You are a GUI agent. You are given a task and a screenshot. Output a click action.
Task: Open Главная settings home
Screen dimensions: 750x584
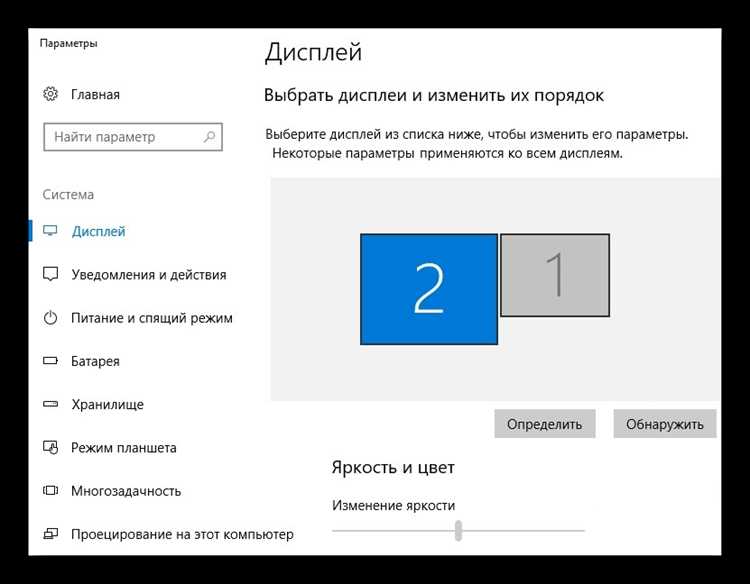[95, 94]
